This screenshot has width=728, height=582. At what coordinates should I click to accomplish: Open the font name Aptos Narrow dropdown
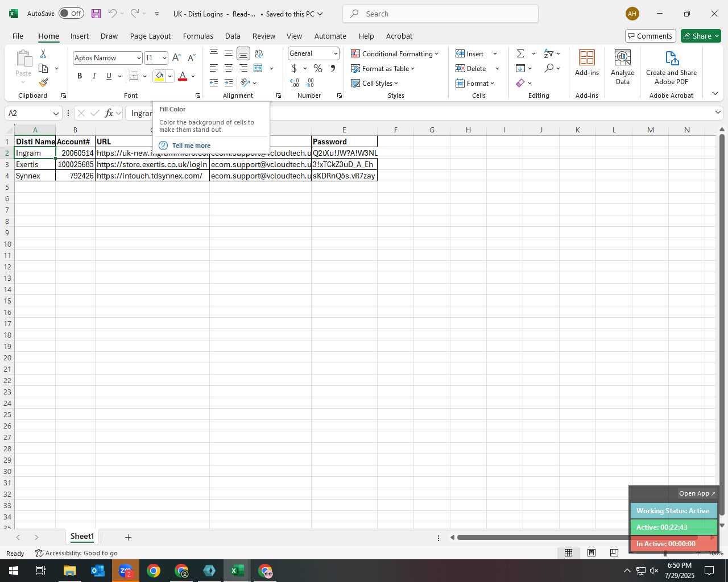pos(139,58)
